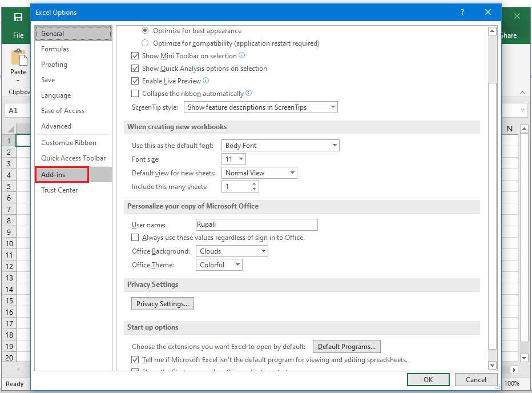Screen dimensions: 532x393
Task: Open the File tab in Excel
Action: (x=18, y=35)
